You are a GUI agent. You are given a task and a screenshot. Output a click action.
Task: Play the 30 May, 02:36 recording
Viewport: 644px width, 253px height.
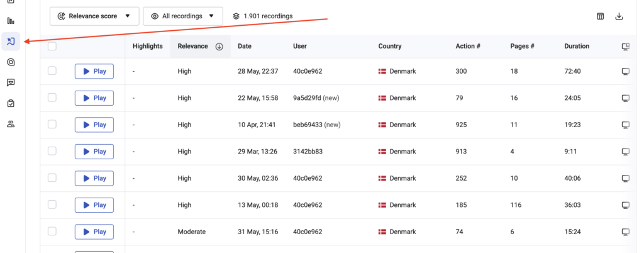(94, 178)
